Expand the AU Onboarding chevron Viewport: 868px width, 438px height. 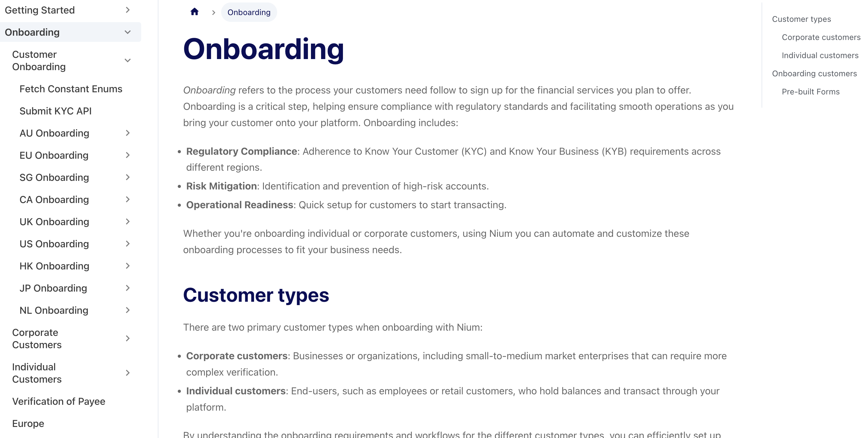point(127,133)
